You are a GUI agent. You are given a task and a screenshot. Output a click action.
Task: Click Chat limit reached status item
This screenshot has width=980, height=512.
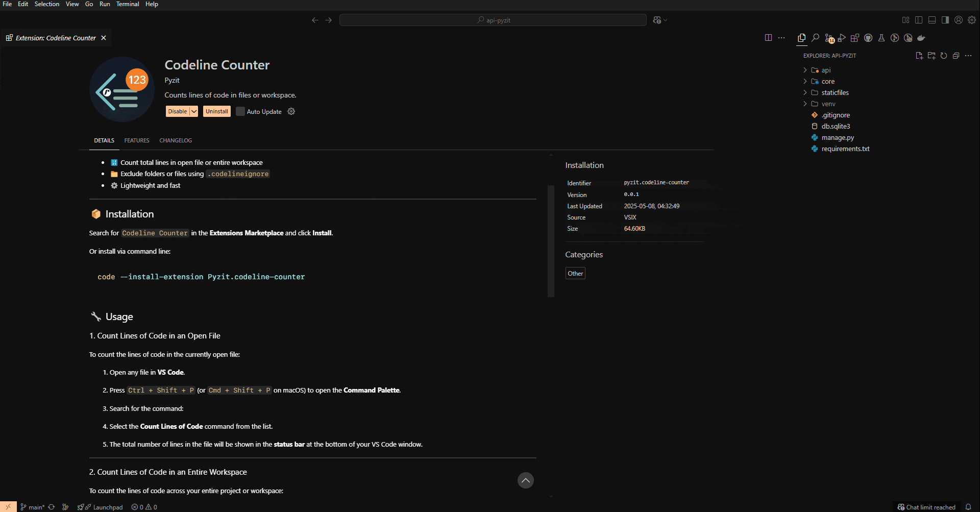[926, 507]
